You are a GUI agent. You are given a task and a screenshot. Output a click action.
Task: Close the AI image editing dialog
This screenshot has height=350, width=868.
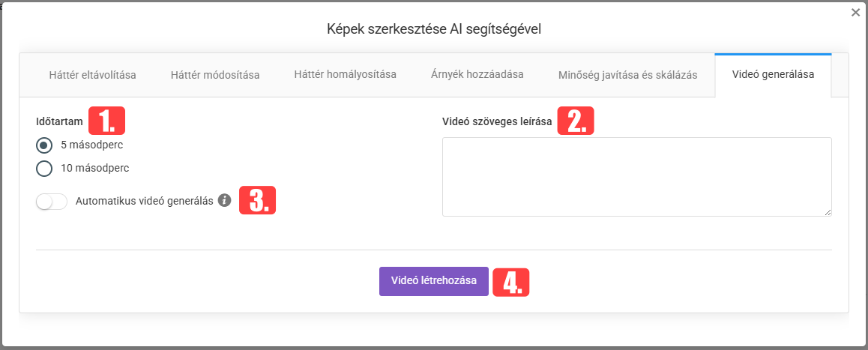(x=855, y=13)
